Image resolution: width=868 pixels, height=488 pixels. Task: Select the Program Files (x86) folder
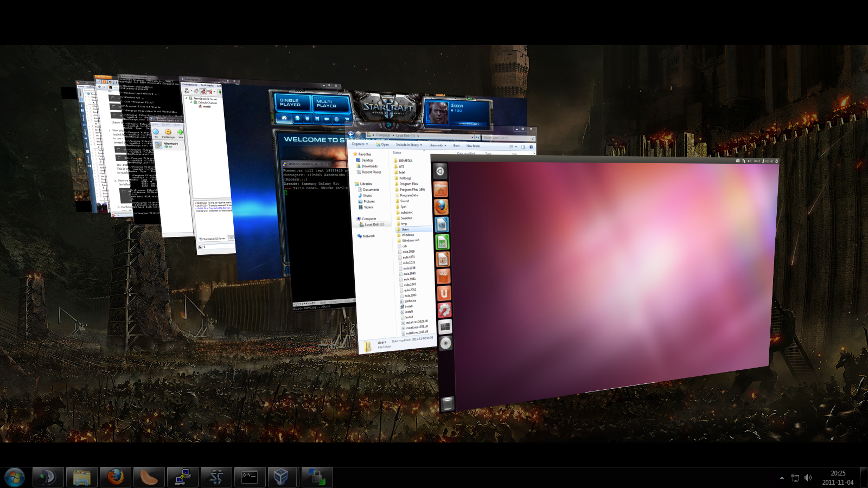(410, 190)
